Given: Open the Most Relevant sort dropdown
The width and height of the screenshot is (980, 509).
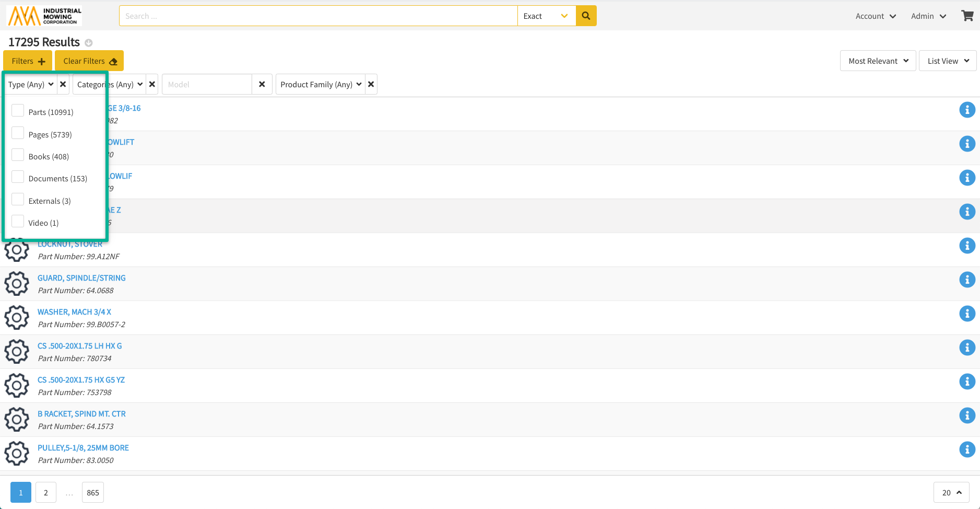Looking at the screenshot, I should click(x=878, y=61).
